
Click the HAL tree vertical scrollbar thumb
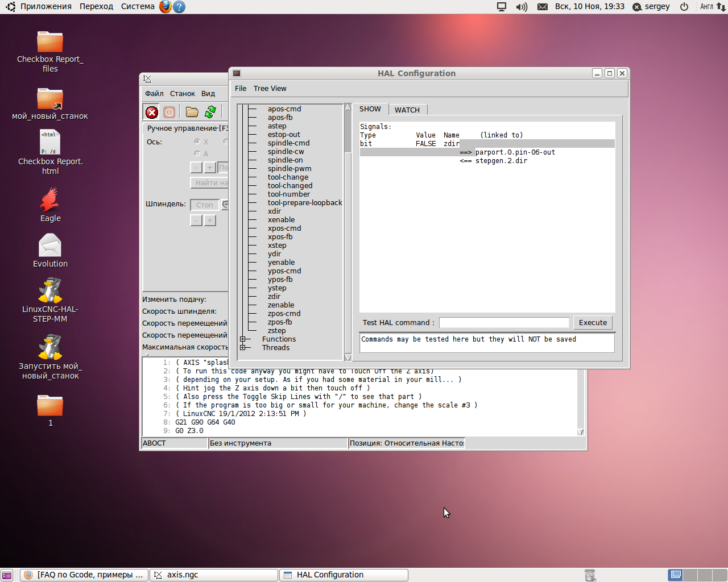pos(348,132)
